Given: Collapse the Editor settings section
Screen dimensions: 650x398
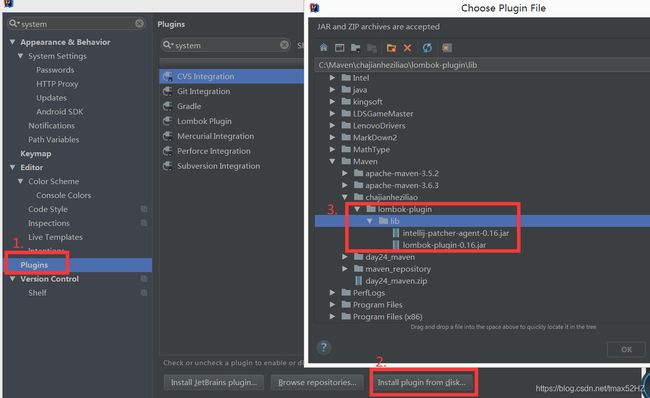Looking at the screenshot, I should [12, 167].
